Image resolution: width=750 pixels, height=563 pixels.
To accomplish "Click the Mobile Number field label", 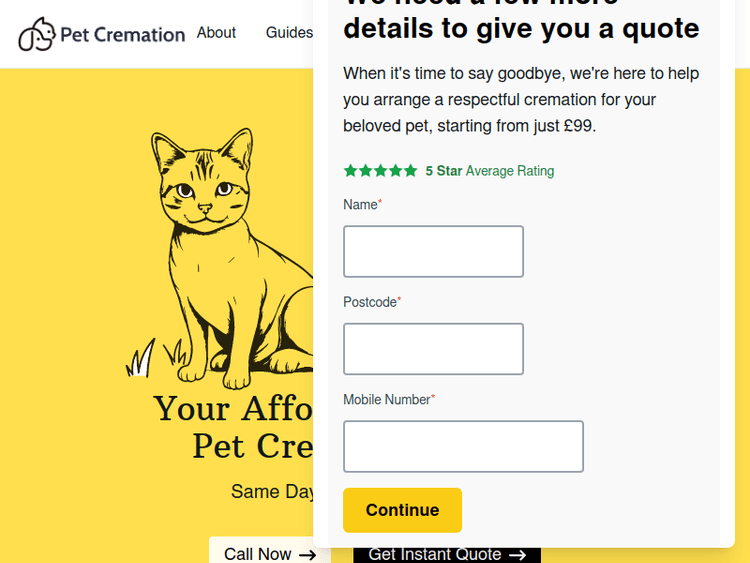I will 386,400.
